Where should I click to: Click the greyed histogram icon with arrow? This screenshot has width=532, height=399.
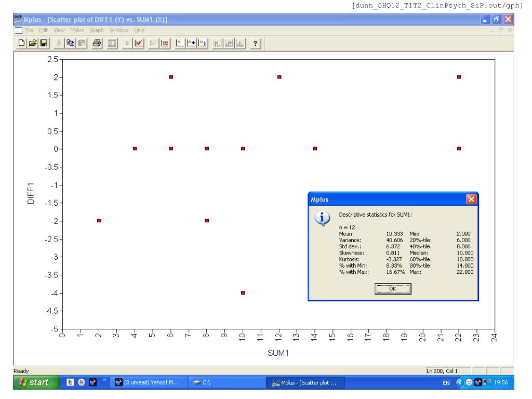(229, 43)
